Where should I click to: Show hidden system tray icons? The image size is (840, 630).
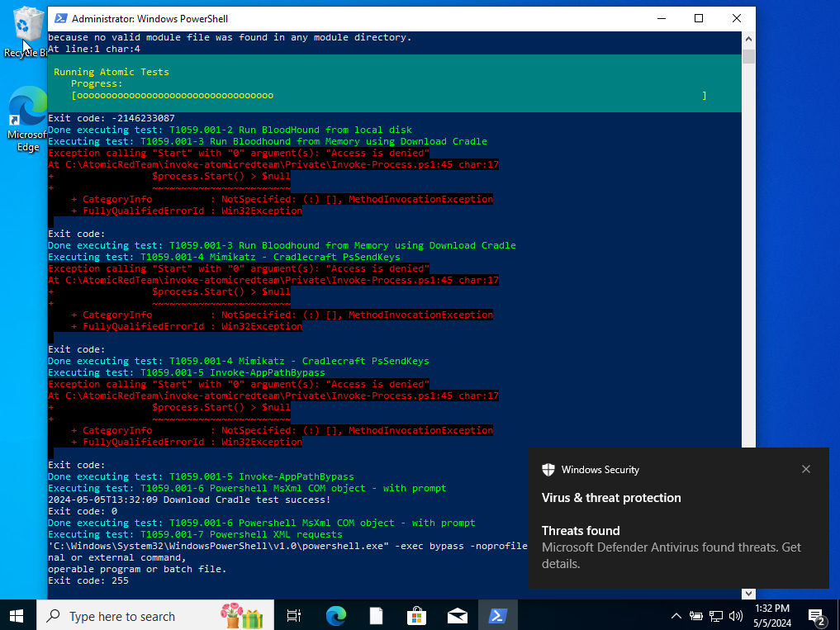(676, 616)
